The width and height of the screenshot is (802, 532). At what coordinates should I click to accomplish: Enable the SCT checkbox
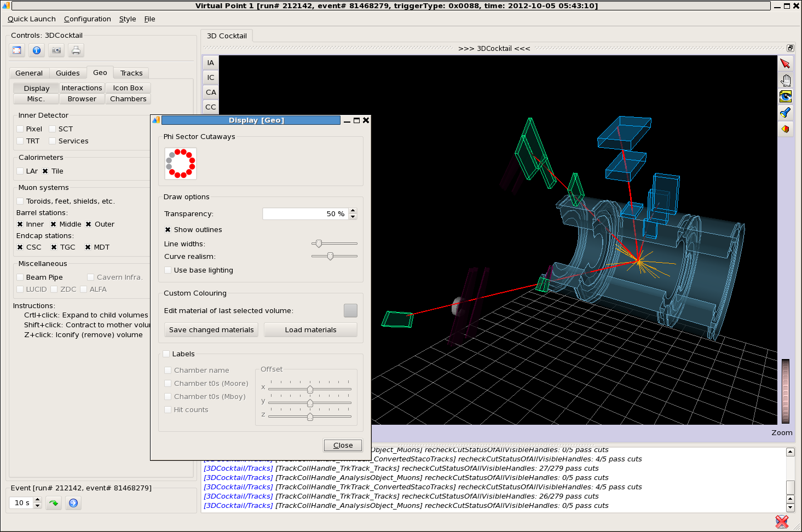(x=53, y=129)
